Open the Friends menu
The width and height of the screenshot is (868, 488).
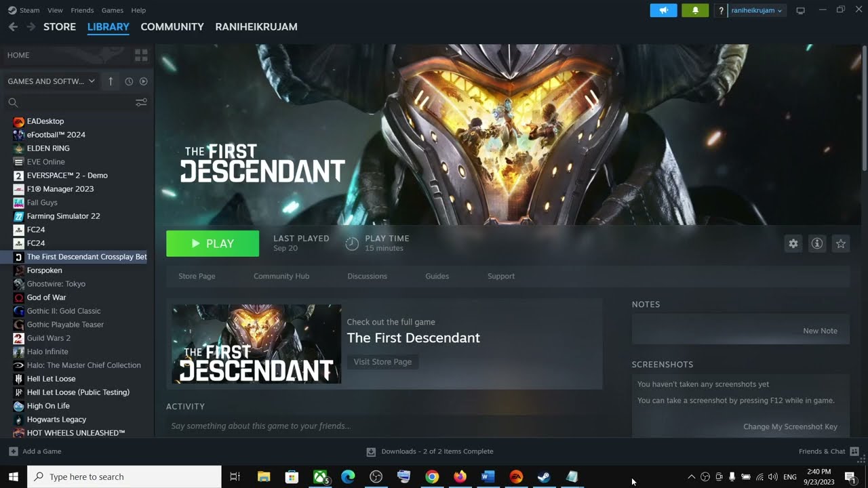pos(82,10)
